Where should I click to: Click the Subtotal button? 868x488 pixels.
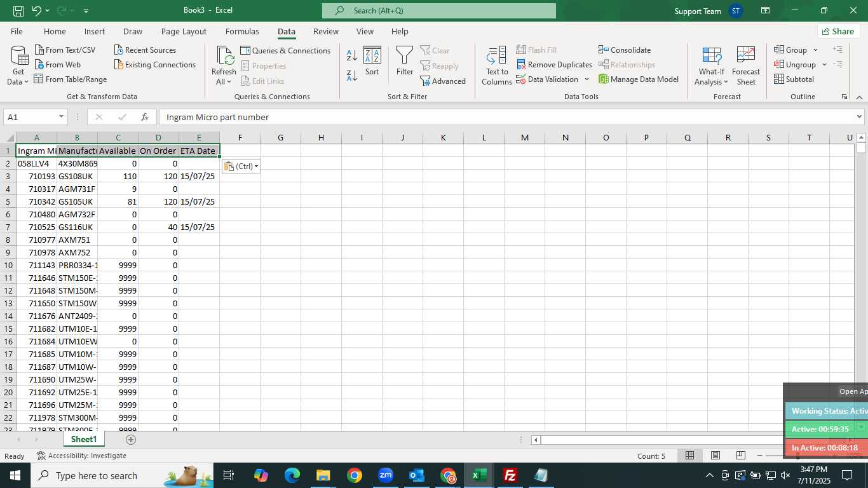coord(794,79)
